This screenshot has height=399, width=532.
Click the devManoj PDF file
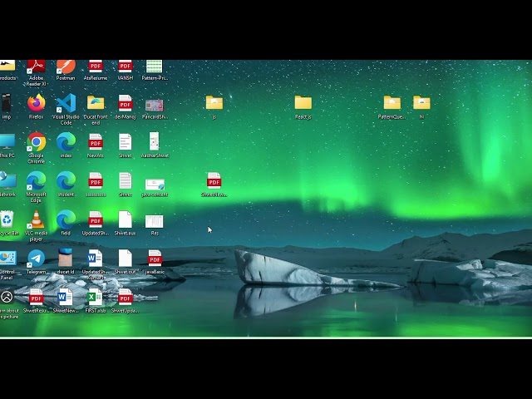[125, 103]
